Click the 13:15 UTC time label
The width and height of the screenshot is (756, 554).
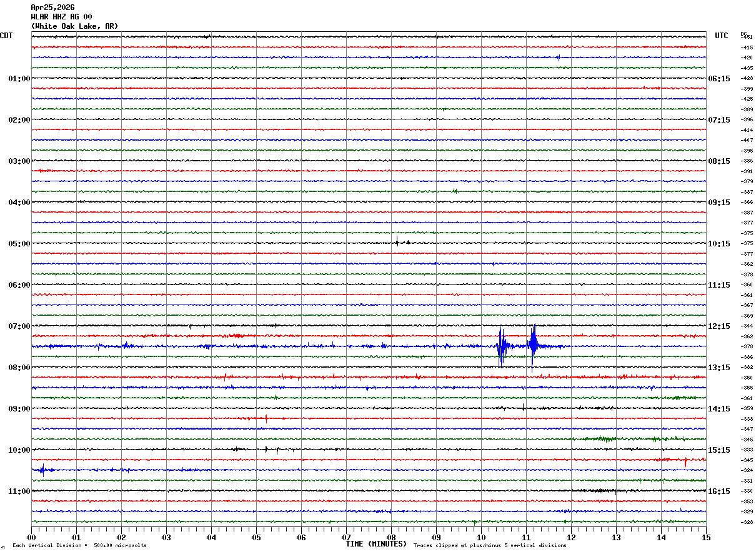click(719, 368)
